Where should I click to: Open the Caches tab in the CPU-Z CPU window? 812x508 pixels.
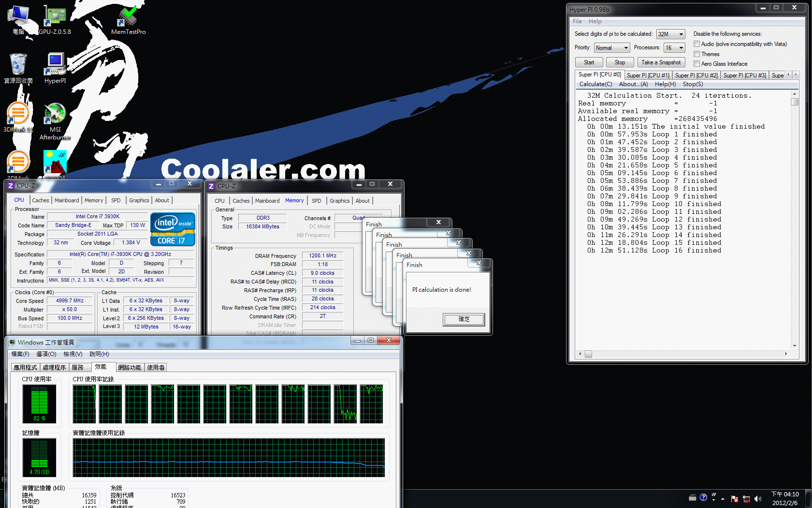tap(41, 200)
